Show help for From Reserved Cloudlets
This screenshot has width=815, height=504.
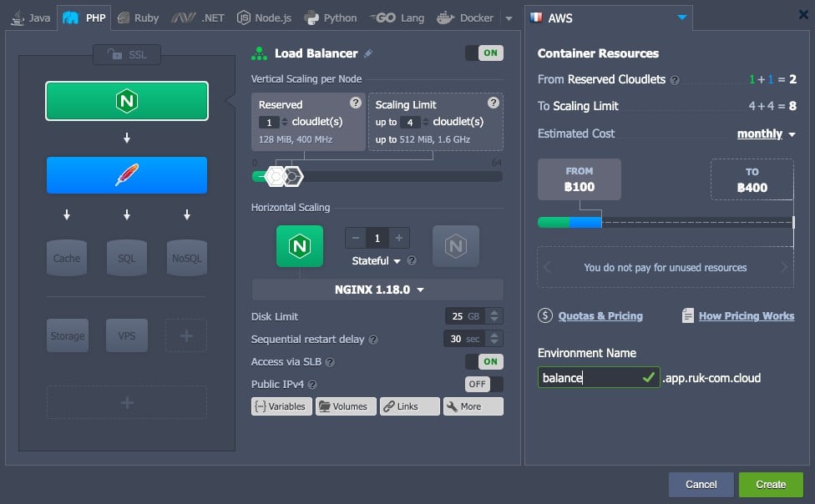[x=675, y=80]
